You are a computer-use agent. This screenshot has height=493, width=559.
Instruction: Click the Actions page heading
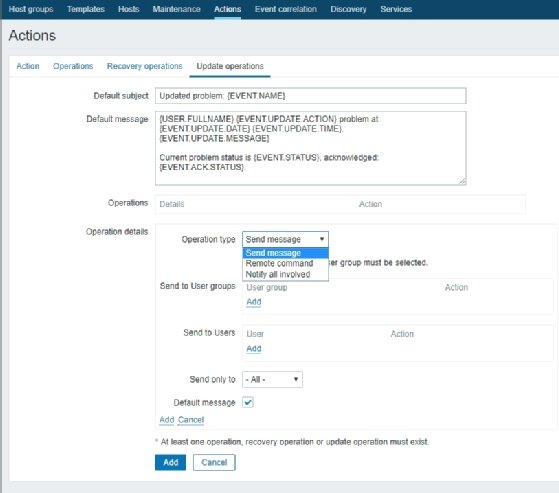coord(32,36)
